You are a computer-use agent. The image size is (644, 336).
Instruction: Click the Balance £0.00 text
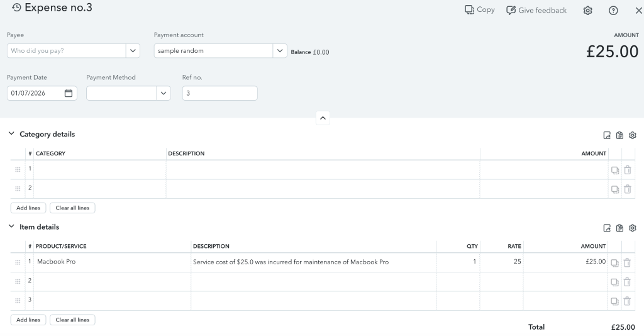point(310,52)
